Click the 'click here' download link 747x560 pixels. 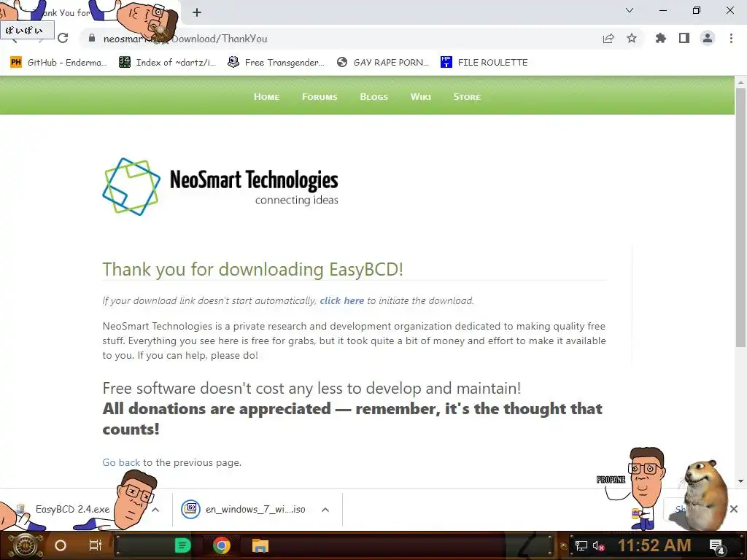coord(341,300)
